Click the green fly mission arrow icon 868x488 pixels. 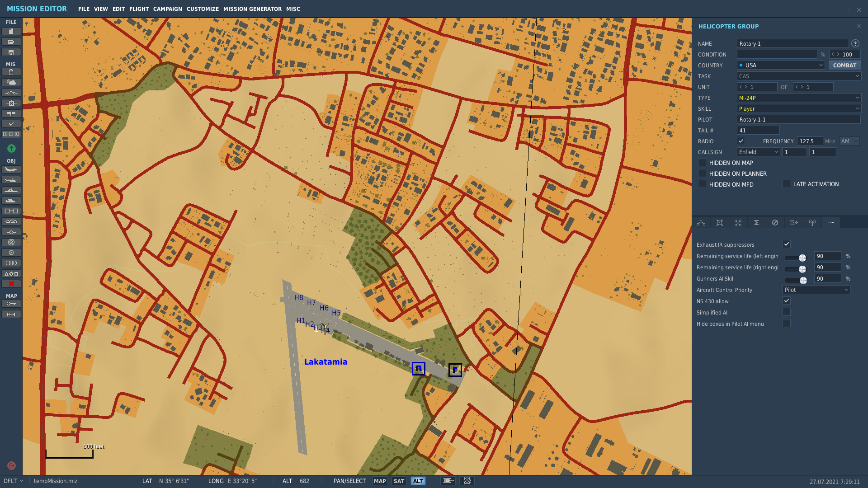(x=11, y=148)
